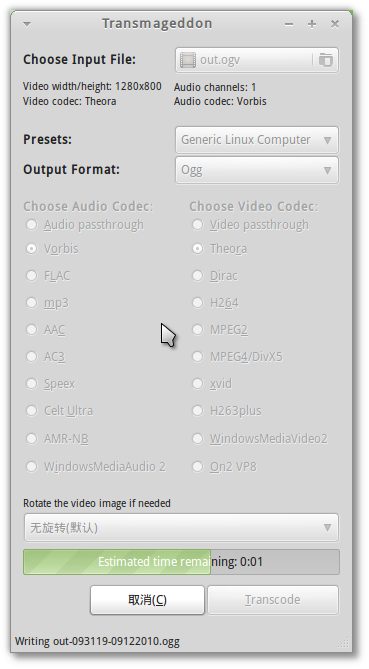Image resolution: width=369 pixels, height=669 pixels.
Task: Click the 取消(C) cancel button
Action: [147, 600]
